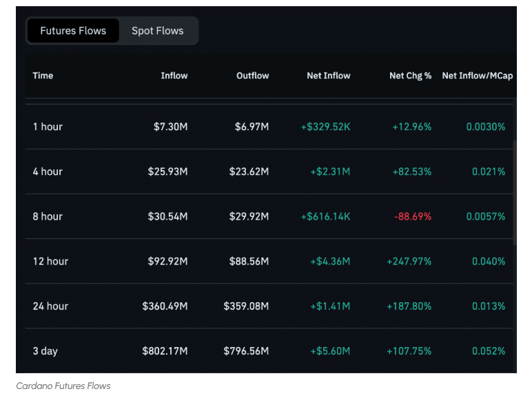The image size is (532, 398).
Task: Select the 4 hour row label
Action: point(48,171)
